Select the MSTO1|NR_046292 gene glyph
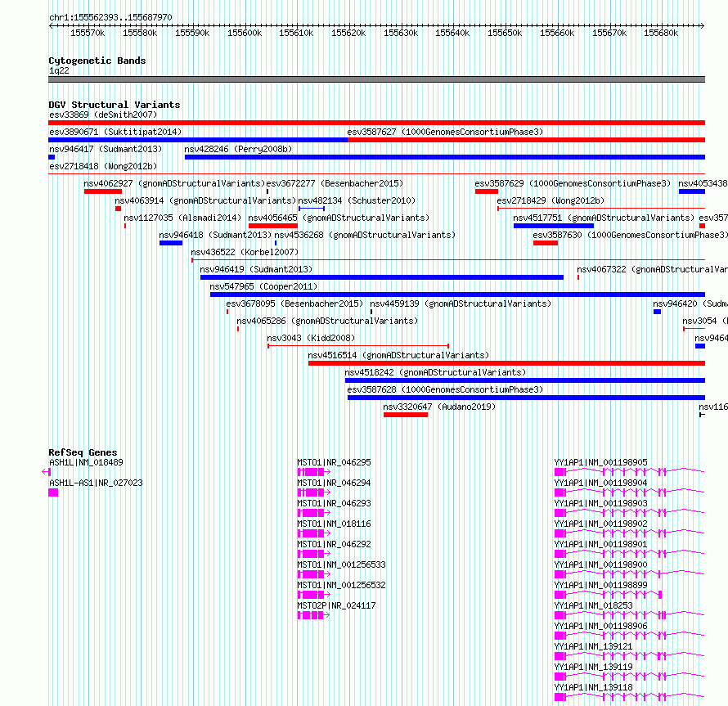 pyautogui.click(x=314, y=554)
